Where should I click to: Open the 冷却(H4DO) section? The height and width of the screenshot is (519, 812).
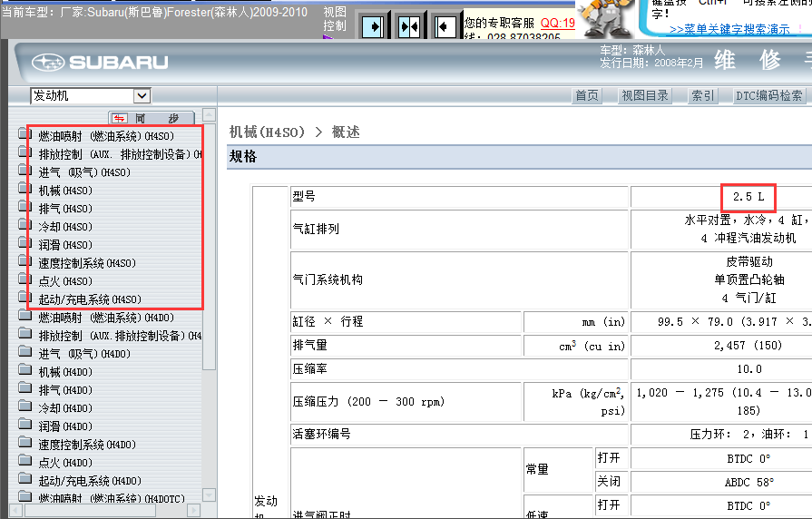click(x=65, y=408)
